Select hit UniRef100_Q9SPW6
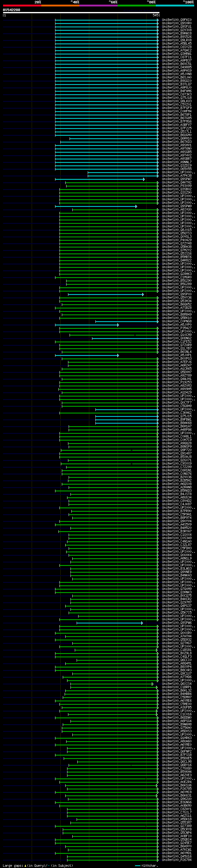This screenshot has height=868, width=197. 176,623
